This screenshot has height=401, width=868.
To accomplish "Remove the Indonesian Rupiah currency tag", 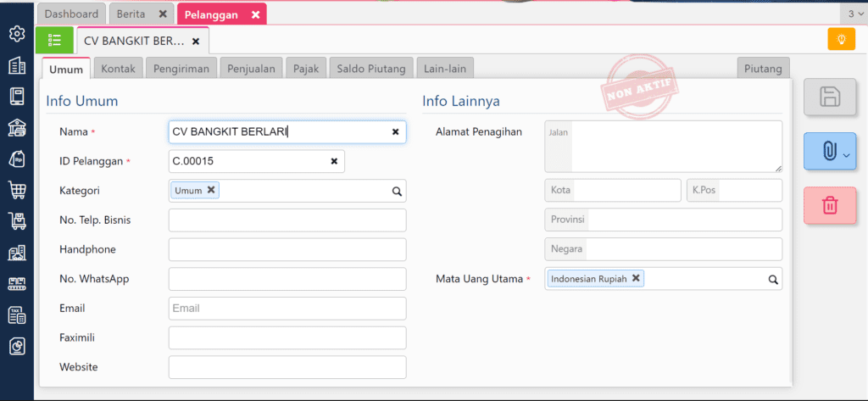I will point(636,278).
